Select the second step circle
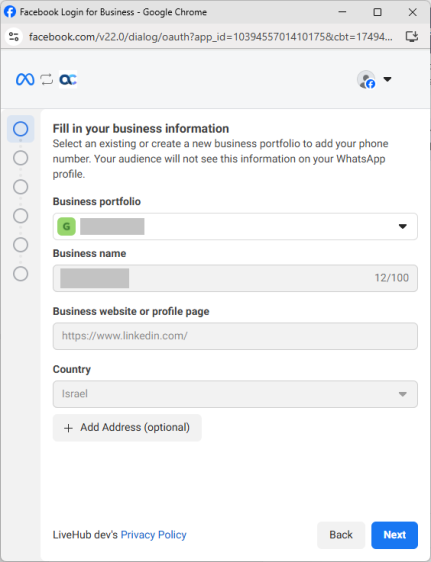The height and width of the screenshot is (562, 431). (20, 158)
